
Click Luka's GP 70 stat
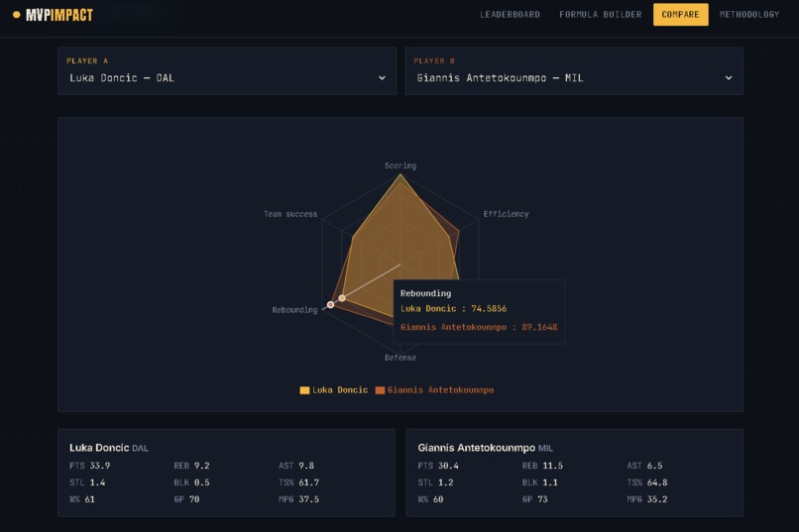click(x=186, y=499)
